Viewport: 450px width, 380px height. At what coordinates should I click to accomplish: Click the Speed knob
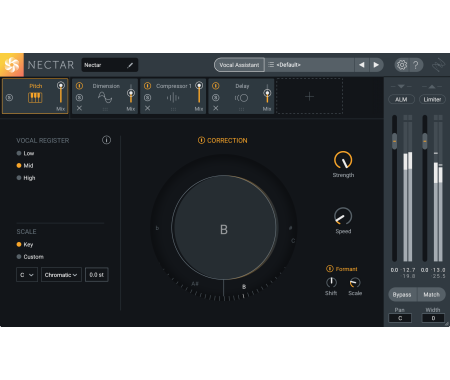tap(343, 216)
